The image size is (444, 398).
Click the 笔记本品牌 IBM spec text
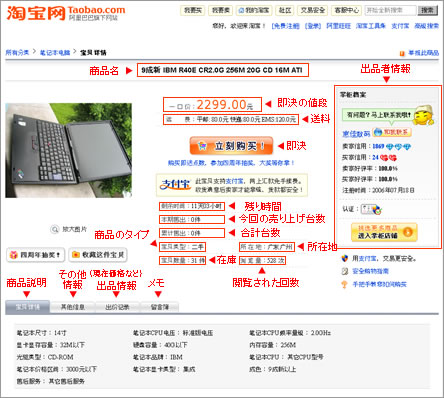tap(158, 357)
